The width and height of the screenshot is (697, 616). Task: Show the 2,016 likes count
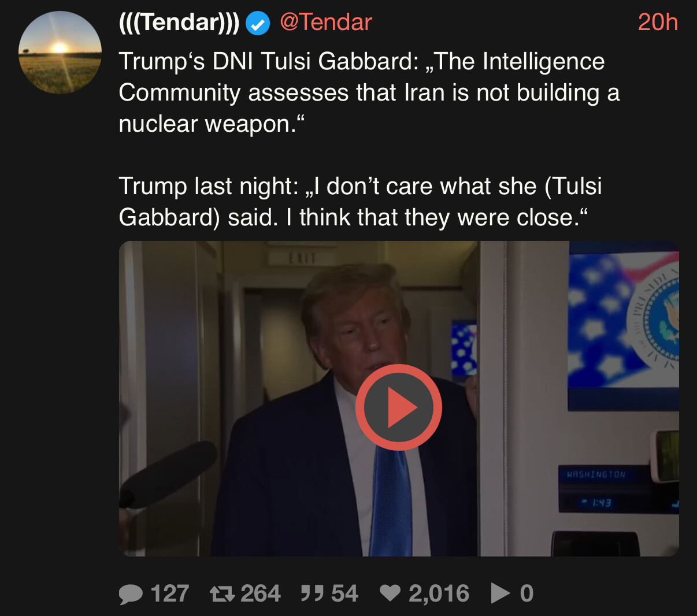[x=439, y=593]
